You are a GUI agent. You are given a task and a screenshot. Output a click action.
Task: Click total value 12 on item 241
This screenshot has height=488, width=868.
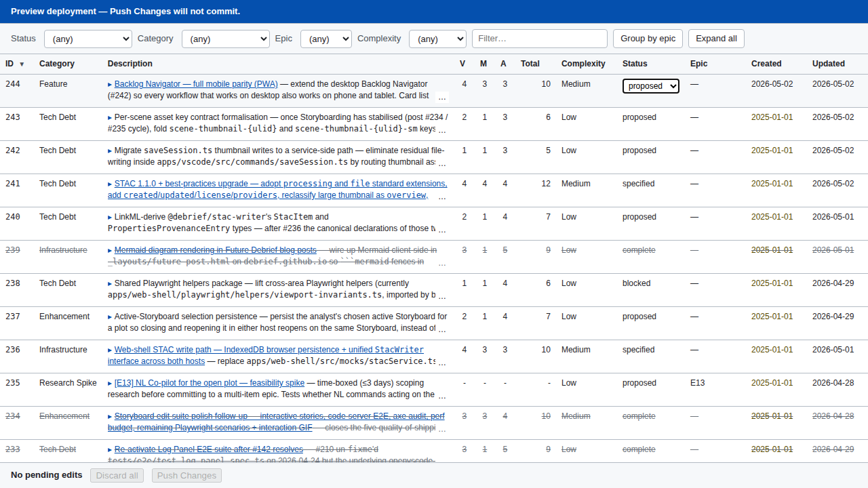click(x=546, y=184)
